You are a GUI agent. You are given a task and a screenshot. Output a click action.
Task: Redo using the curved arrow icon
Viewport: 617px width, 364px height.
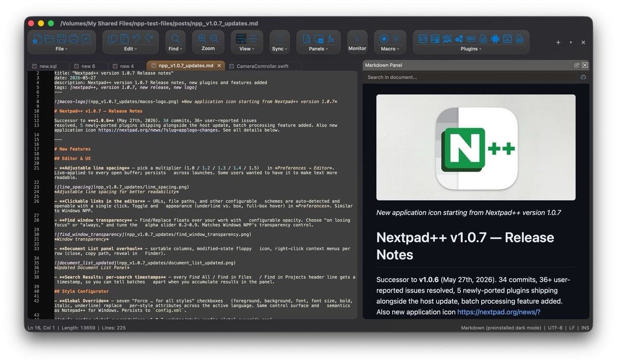click(149, 39)
